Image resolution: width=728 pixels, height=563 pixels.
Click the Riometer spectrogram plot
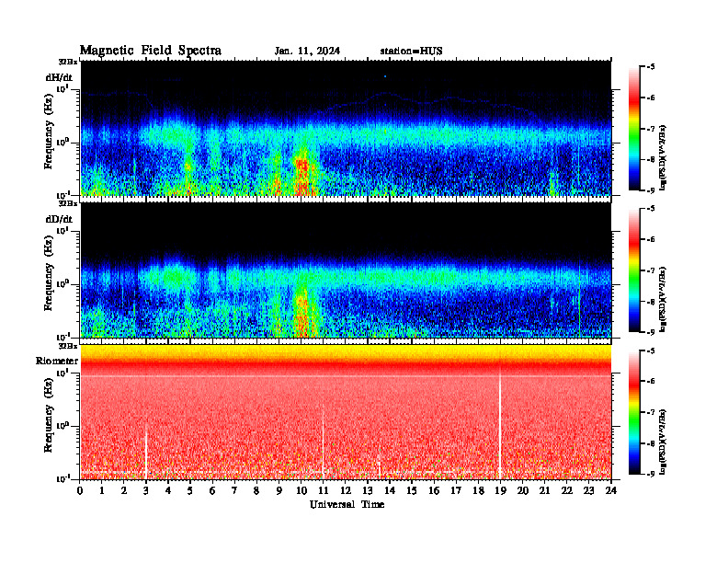[346, 412]
